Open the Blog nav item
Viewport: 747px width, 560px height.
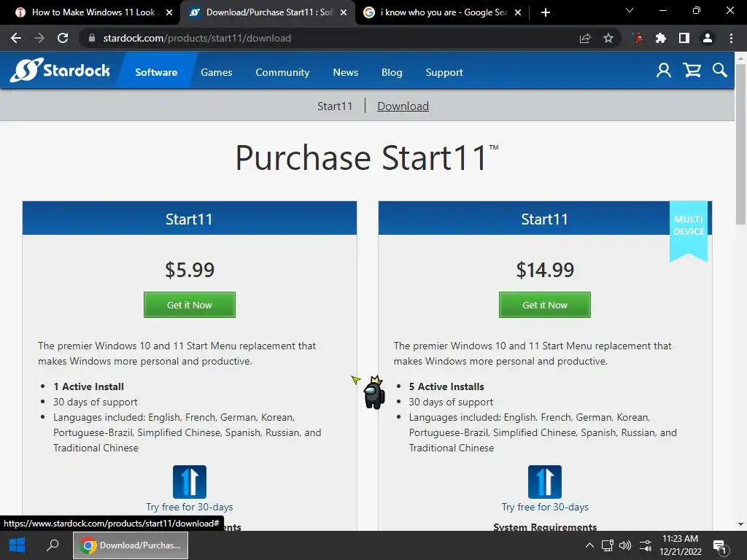[392, 72]
